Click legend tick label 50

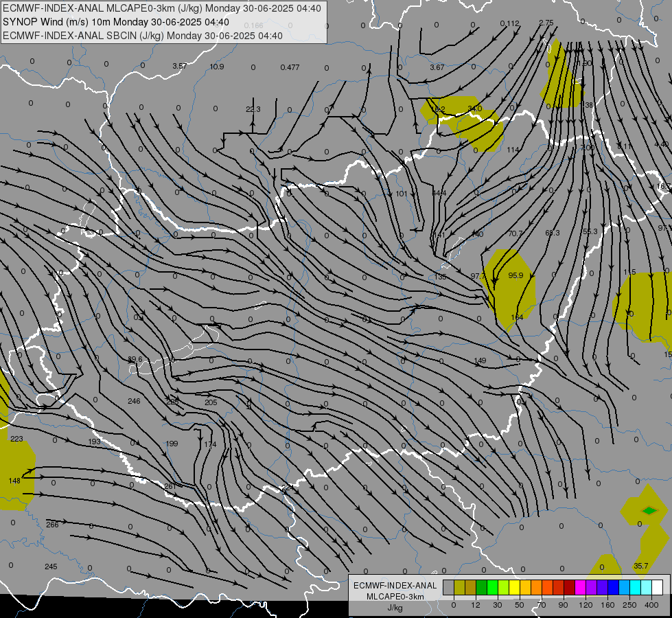point(520,605)
